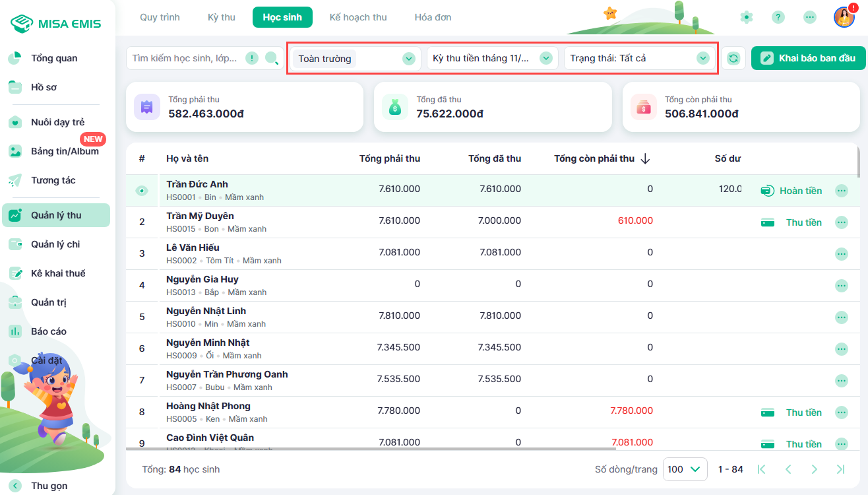Click the go to last page arrow
The height and width of the screenshot is (495, 868).
tap(840, 469)
